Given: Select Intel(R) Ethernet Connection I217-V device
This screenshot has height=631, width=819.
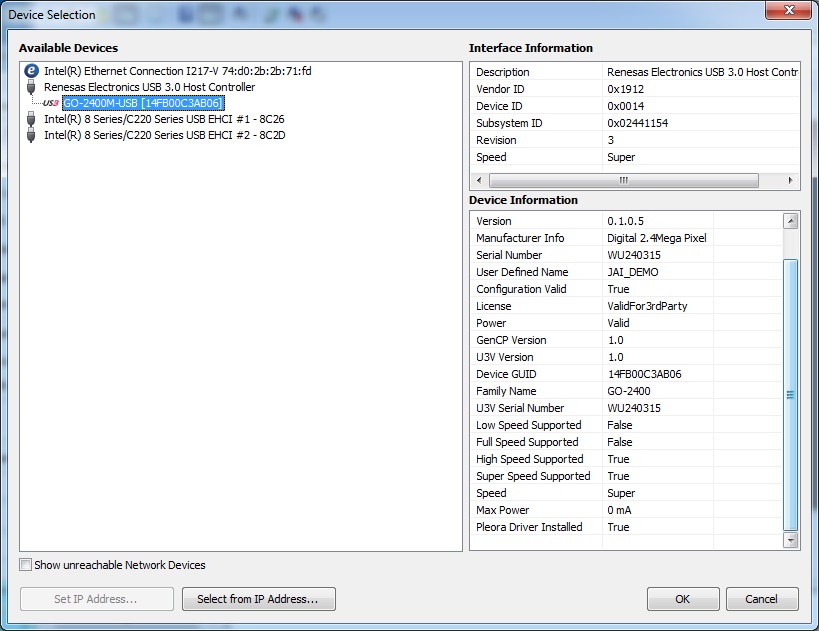Looking at the screenshot, I should [178, 71].
